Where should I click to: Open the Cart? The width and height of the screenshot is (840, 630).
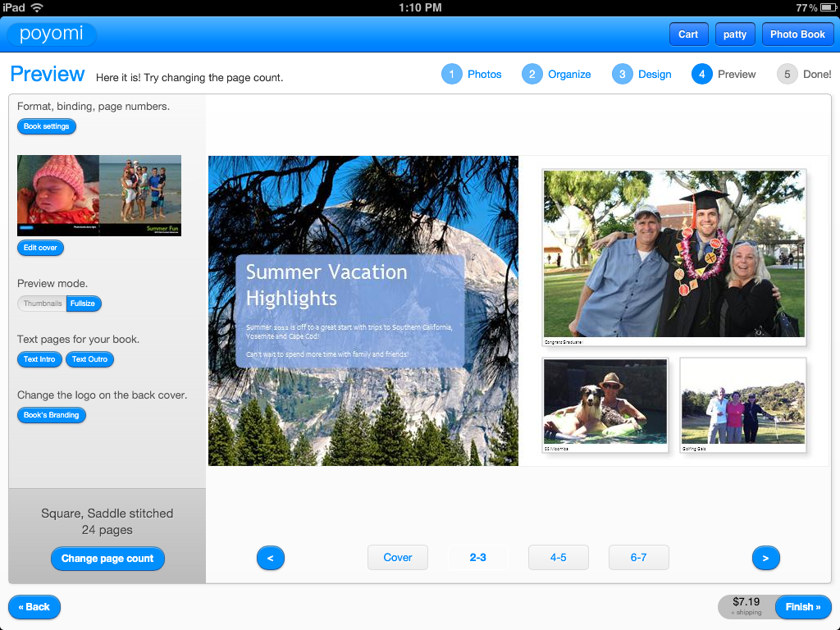pos(688,34)
